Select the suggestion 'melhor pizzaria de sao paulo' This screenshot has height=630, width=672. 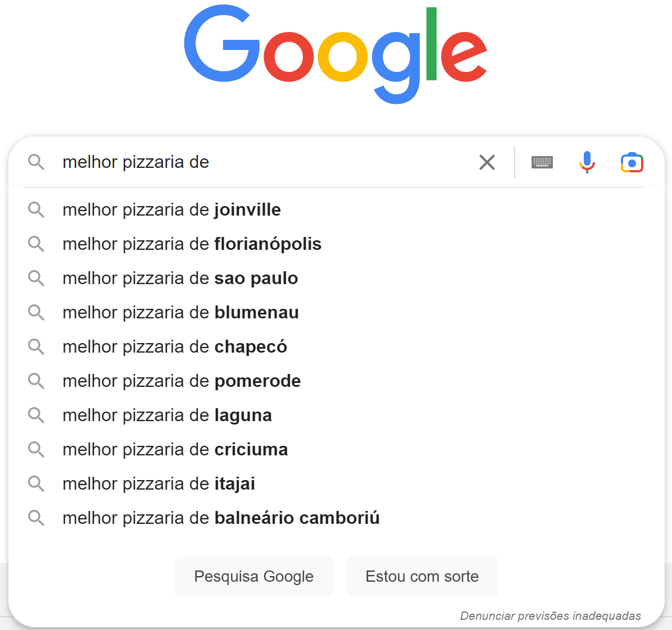tap(180, 278)
